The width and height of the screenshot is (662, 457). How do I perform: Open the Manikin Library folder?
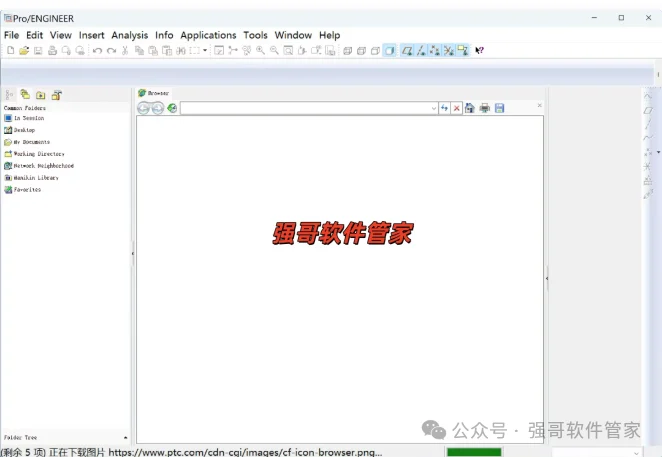click(x=31, y=178)
